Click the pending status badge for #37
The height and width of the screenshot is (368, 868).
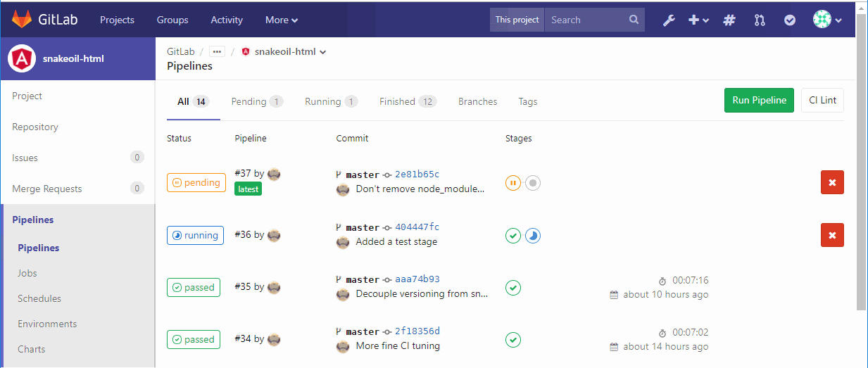[x=196, y=182]
